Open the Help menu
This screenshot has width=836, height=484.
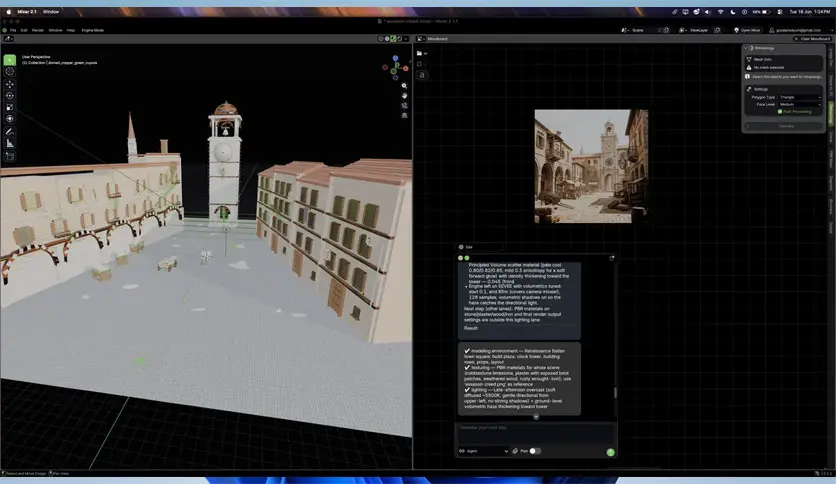(x=71, y=30)
